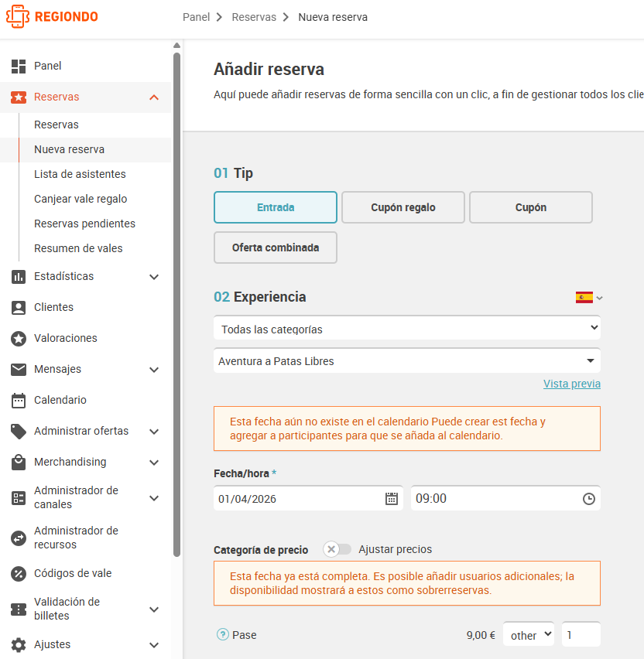
Task: Click the Vista previa link
Action: coord(572,384)
